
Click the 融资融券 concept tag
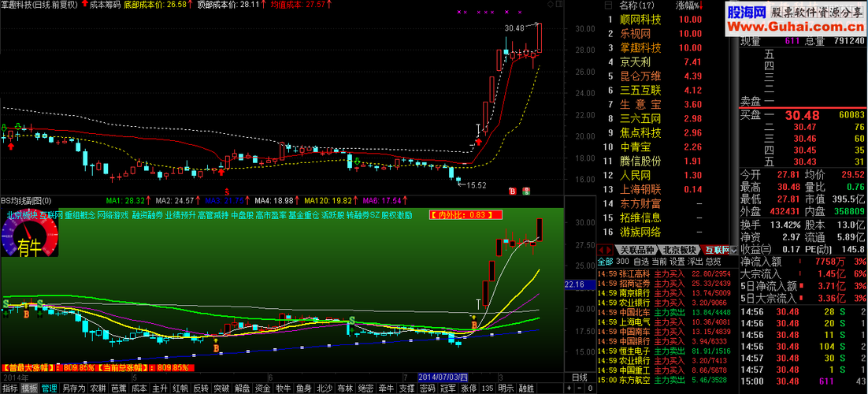(x=147, y=215)
